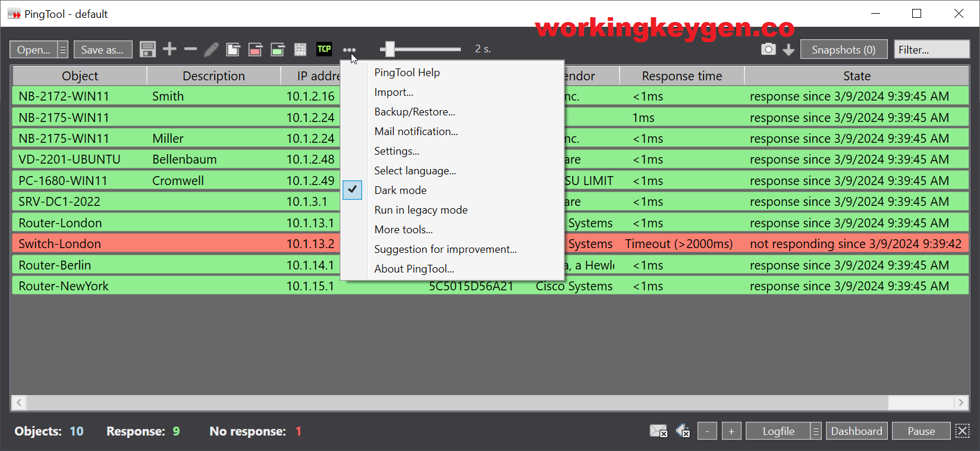Screen dimensions: 980x451
Task: Click the Cromwell description cell
Action: pos(178,181)
